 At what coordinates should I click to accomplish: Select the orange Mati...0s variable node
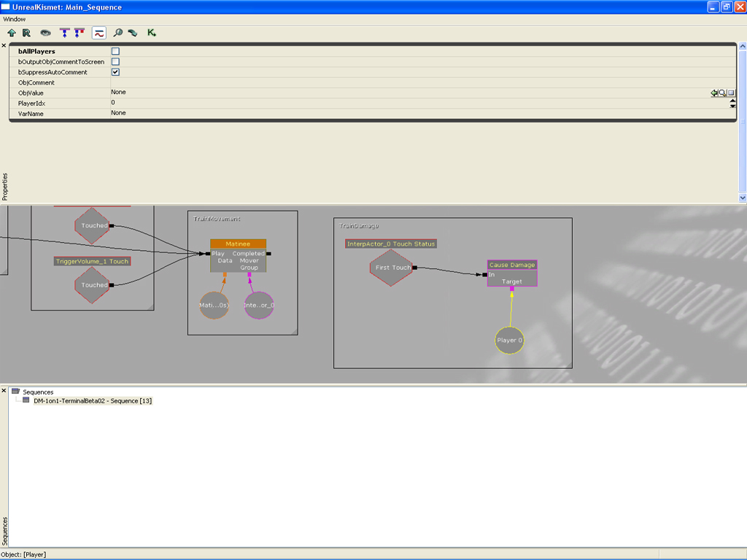pos(214,306)
